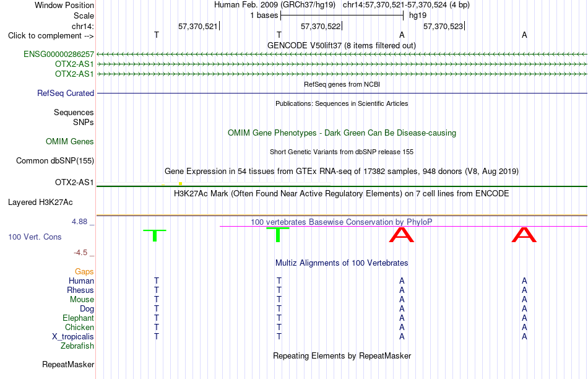Click the '1 bases' scale bar label
The height and width of the screenshot is (379, 588).
pyautogui.click(x=264, y=15)
